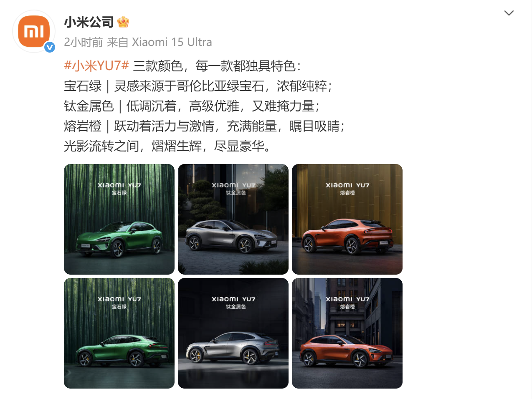The width and height of the screenshot is (532, 399).
Task: Click the 来自 label before device name
Action: [117, 42]
